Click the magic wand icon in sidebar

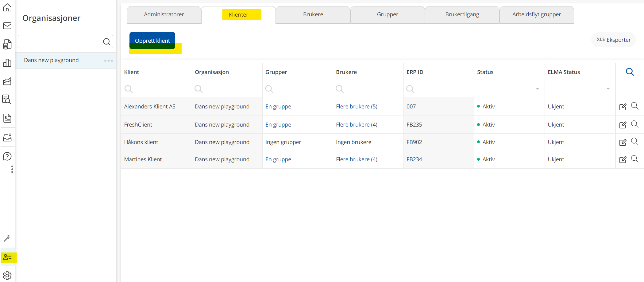7,238
